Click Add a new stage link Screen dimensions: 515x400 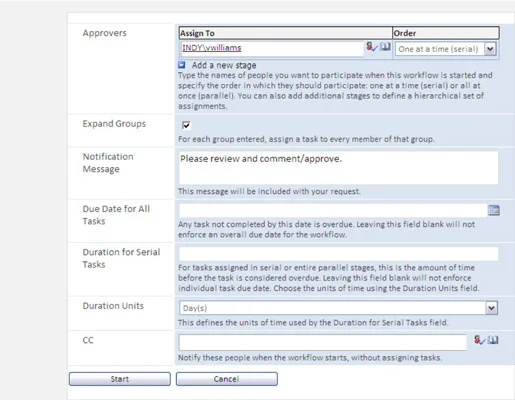click(x=224, y=65)
